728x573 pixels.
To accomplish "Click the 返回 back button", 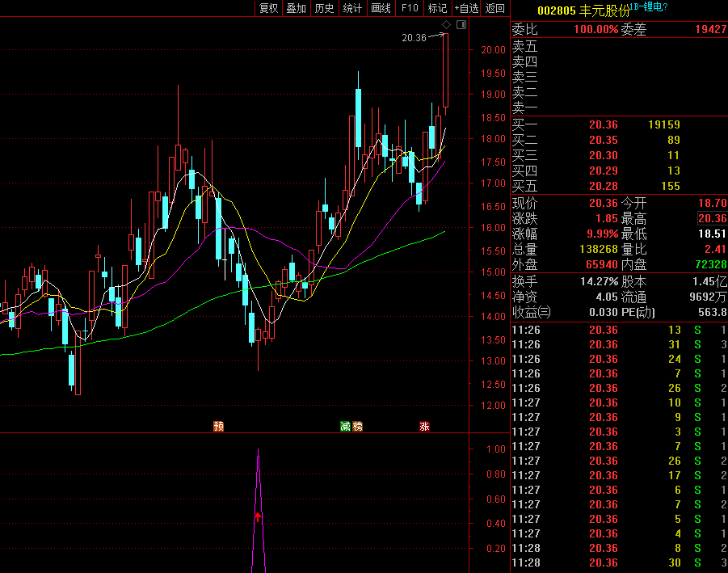I will [495, 8].
